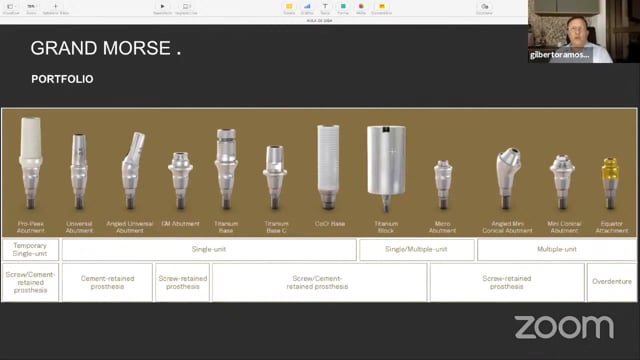Add a text box with T icon
Screen dimensions: 640x360
point(325,7)
